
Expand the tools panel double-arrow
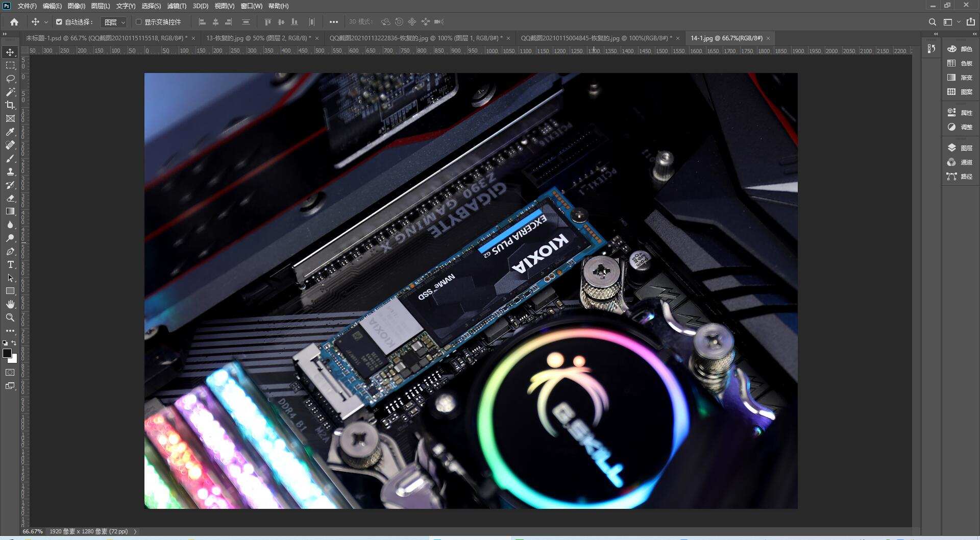pyautogui.click(x=5, y=34)
